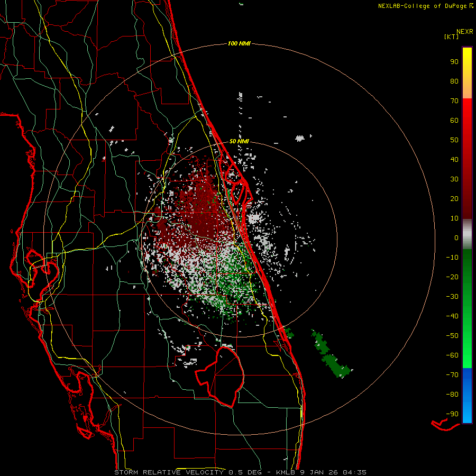
Task: Click the -70 value on velocity scale
Action: coord(452,374)
